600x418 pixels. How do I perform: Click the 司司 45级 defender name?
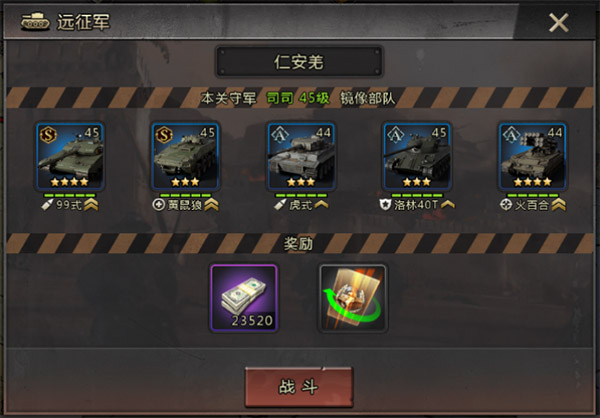point(298,98)
